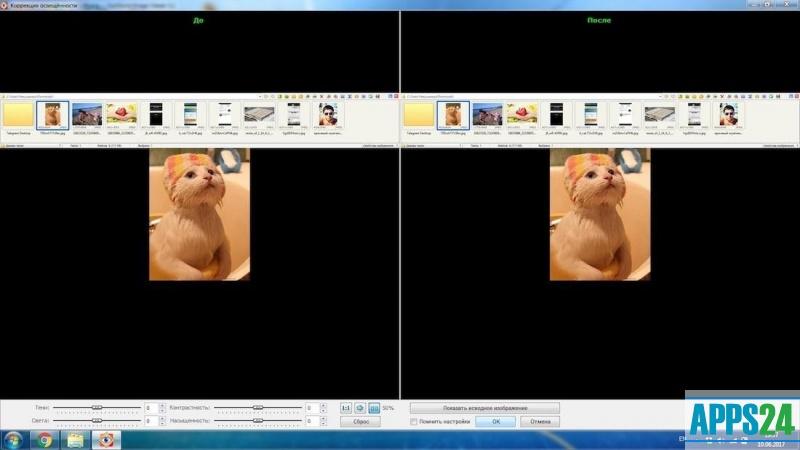Adjust Насыщенность value with stepper arrows
The width and height of the screenshot is (800, 450).
[x=323, y=421]
